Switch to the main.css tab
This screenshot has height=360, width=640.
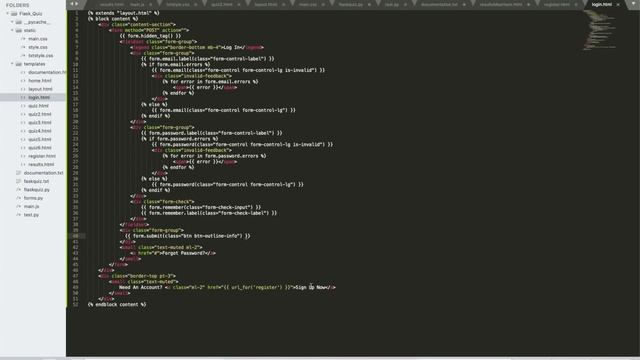click(x=308, y=4)
